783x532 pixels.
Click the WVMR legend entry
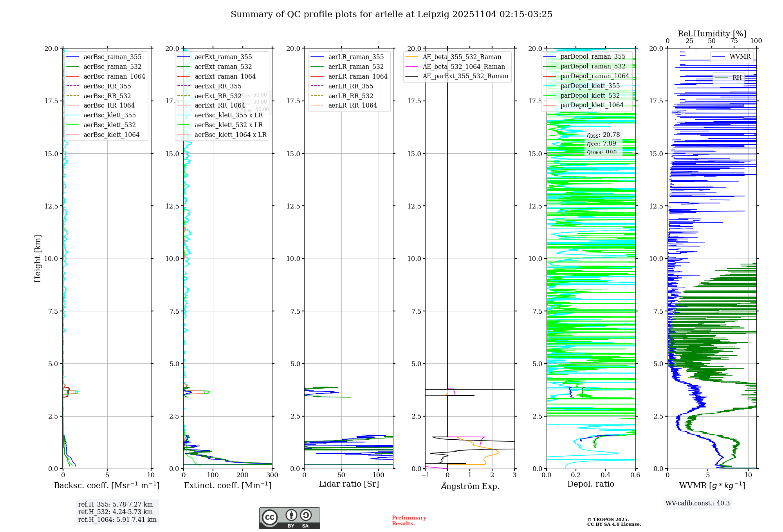pyautogui.click(x=740, y=57)
